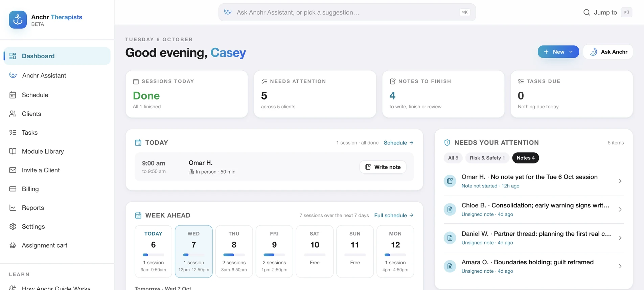Click the Ask Anchr button
Screen dimensions: 644x290
[x=608, y=52]
